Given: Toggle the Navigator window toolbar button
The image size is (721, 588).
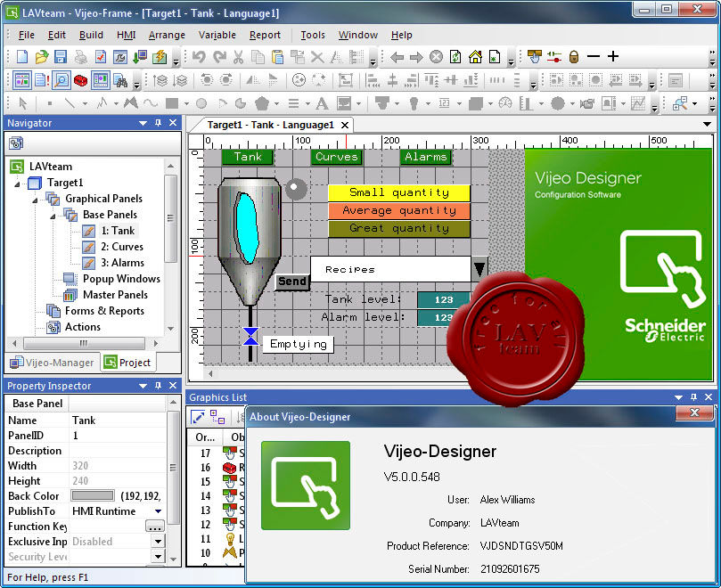Looking at the screenshot, I should (22, 80).
